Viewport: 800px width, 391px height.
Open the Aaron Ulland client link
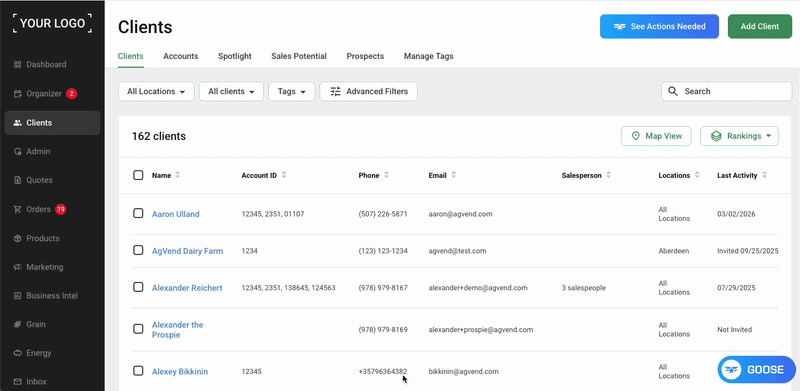176,214
